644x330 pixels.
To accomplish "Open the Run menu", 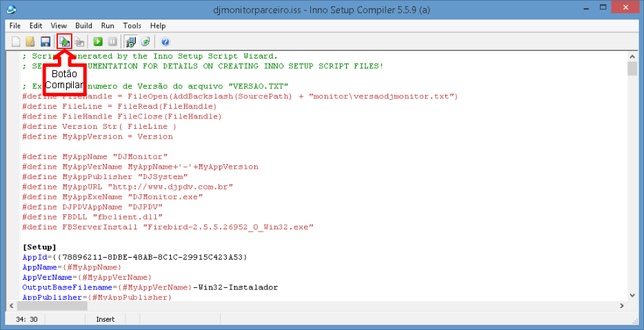I will pos(108,25).
